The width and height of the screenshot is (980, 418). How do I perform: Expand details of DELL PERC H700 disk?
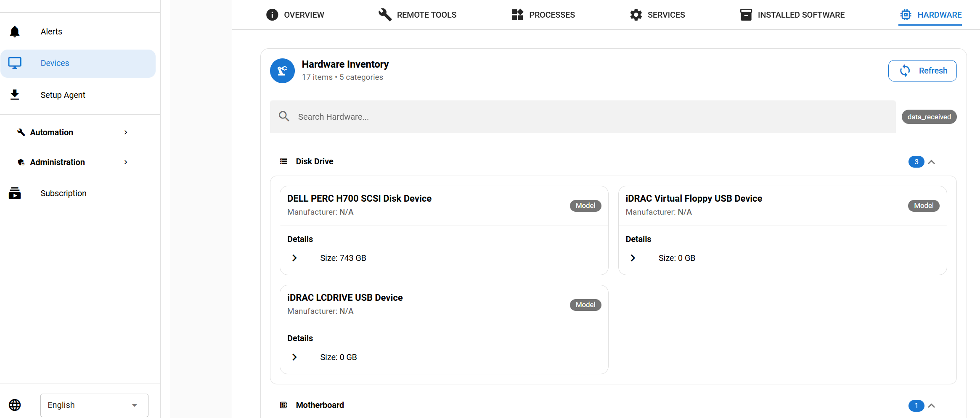[x=294, y=258]
